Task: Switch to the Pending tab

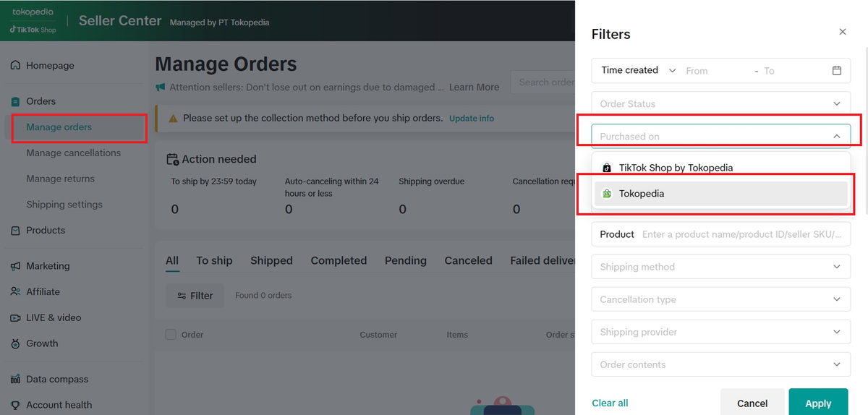Action: 406,261
